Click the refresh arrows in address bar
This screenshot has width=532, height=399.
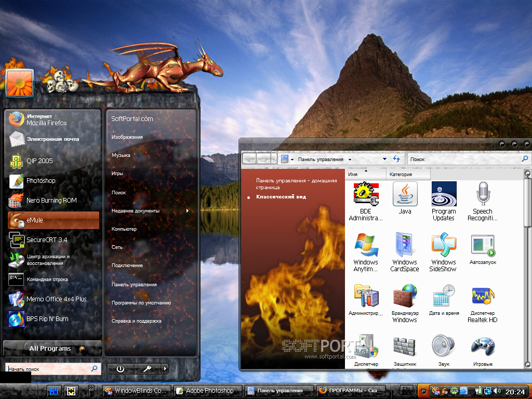click(x=396, y=158)
